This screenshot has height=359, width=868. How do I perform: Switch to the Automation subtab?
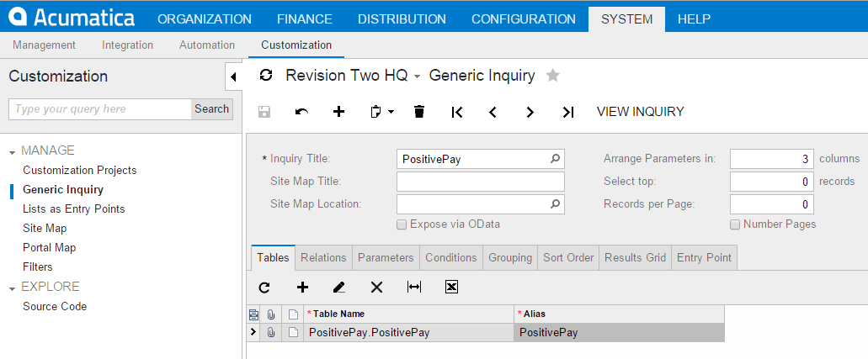tap(207, 45)
